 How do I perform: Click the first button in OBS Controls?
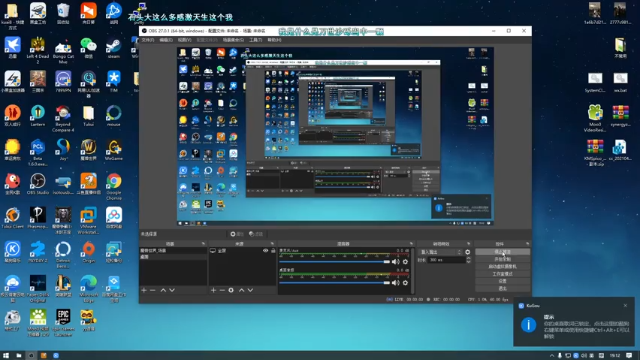pos(502,252)
